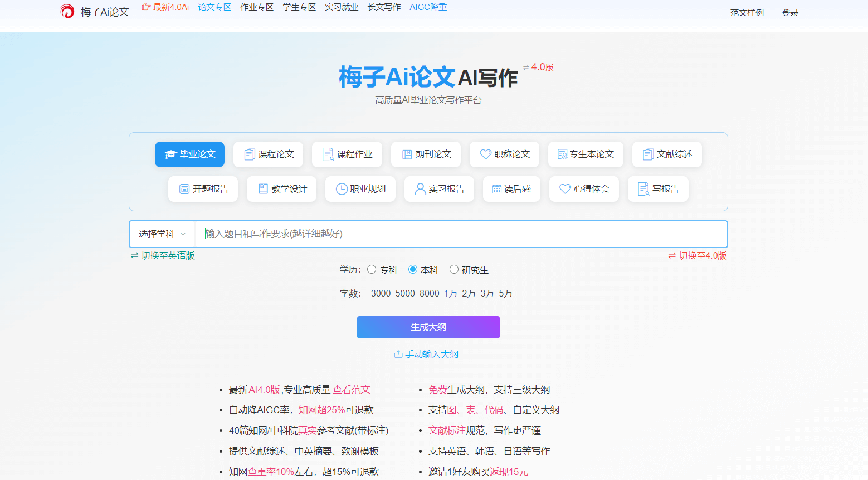The image size is (868, 480).
Task: Select the 读后感 category icon
Action: coord(497,189)
